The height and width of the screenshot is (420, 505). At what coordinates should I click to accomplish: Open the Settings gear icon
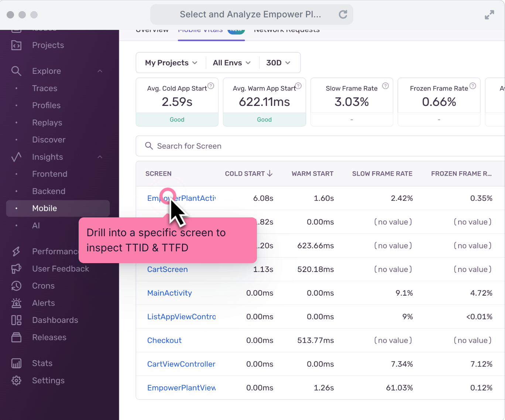click(x=16, y=381)
